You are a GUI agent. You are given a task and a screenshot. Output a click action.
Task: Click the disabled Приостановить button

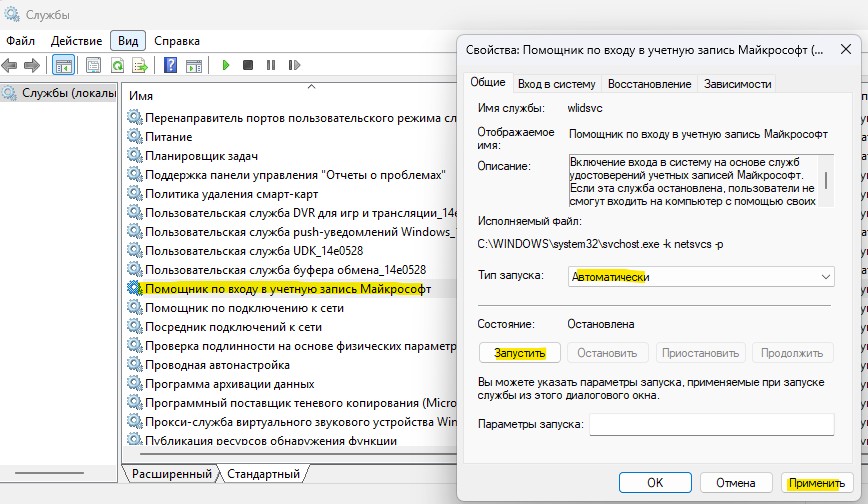pyautogui.click(x=700, y=353)
